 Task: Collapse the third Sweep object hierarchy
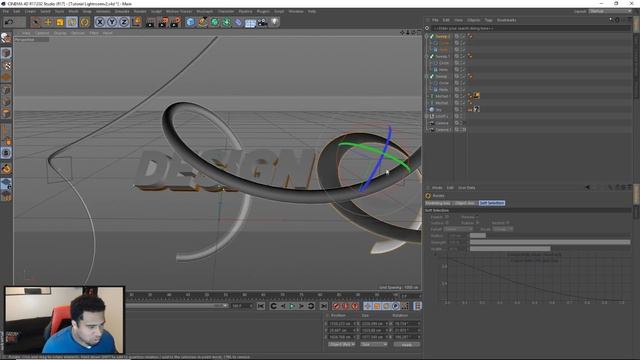427,76
